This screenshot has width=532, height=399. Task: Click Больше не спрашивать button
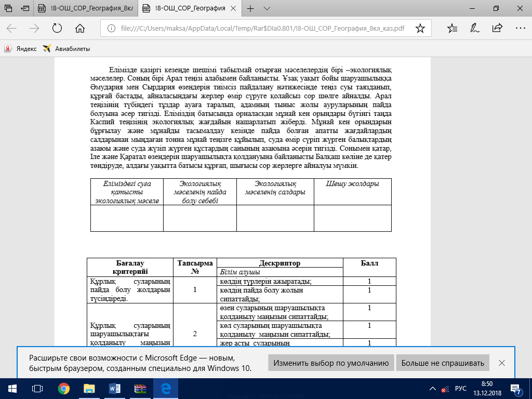tap(443, 363)
